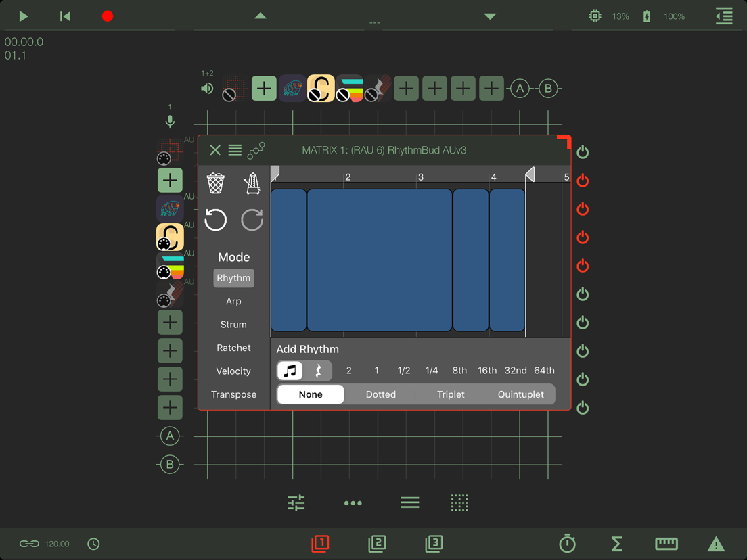Click the loop end marker on timeline

(x=530, y=174)
